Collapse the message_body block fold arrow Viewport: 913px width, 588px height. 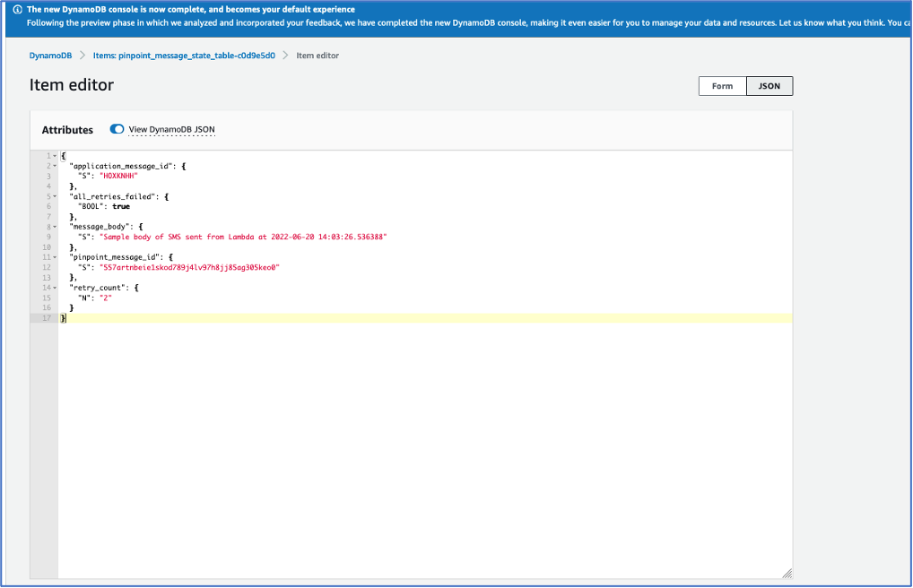[x=55, y=227]
